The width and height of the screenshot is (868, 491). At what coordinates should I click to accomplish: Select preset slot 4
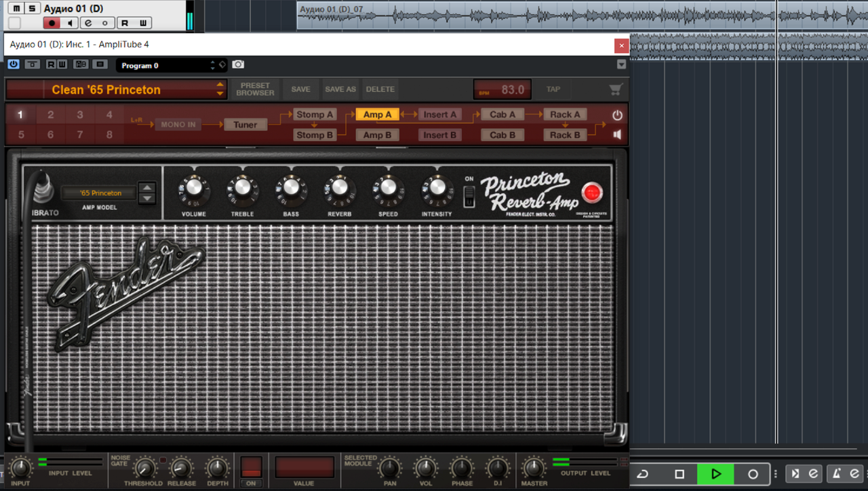coord(109,115)
